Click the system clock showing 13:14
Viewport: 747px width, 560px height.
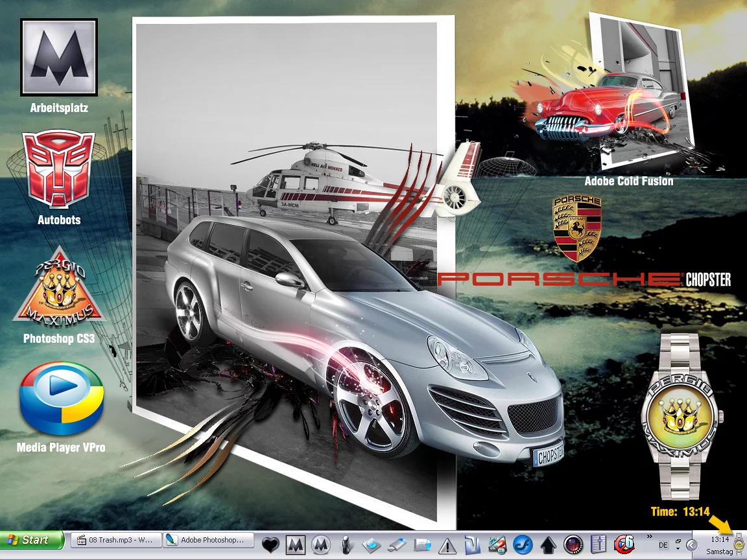(719, 539)
